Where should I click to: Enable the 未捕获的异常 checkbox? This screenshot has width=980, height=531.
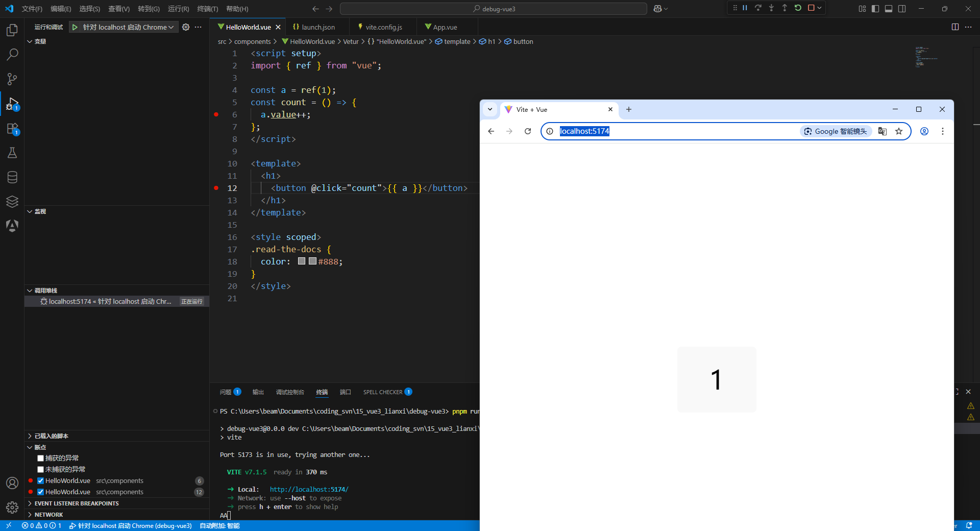(40, 469)
